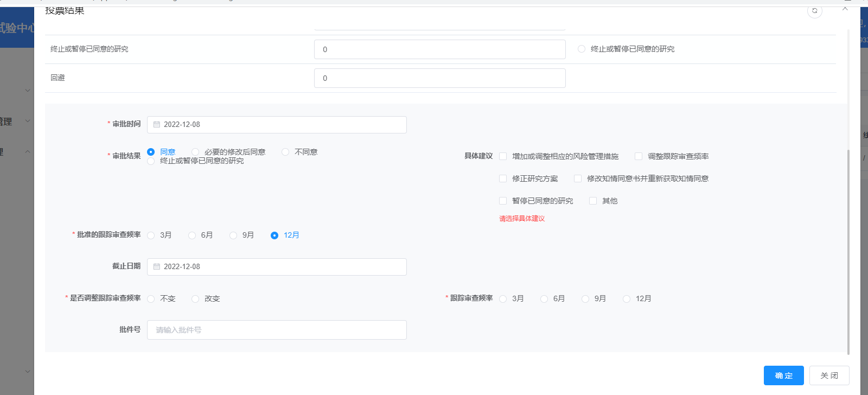Check 修正研究方案 option
The image size is (868, 395).
pos(503,179)
